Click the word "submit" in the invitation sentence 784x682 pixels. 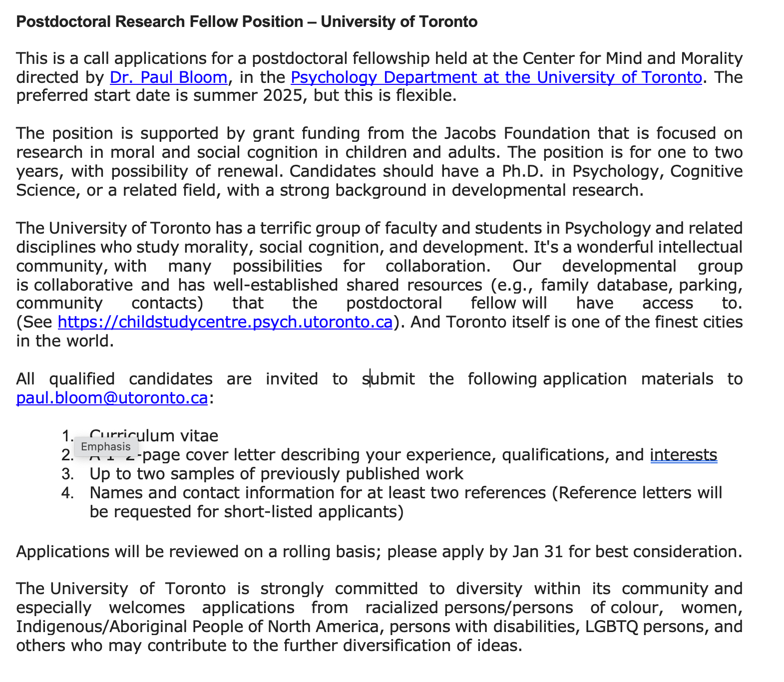[388, 379]
